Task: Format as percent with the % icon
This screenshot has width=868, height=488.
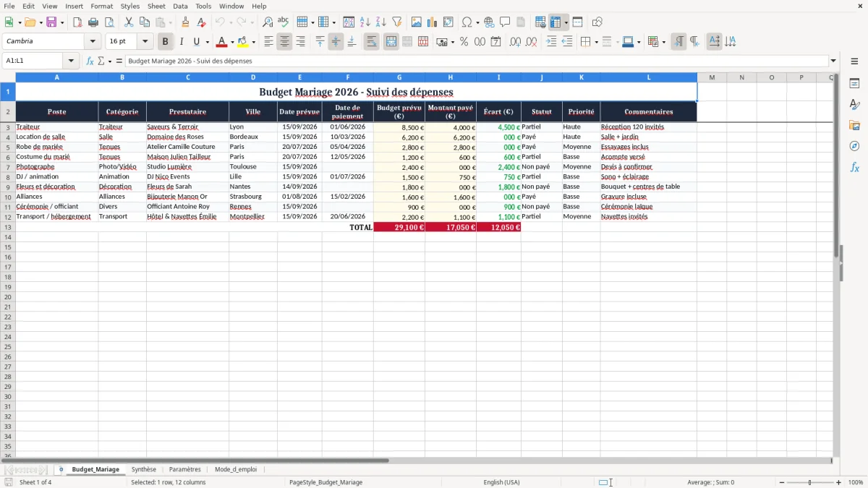Action: click(464, 42)
